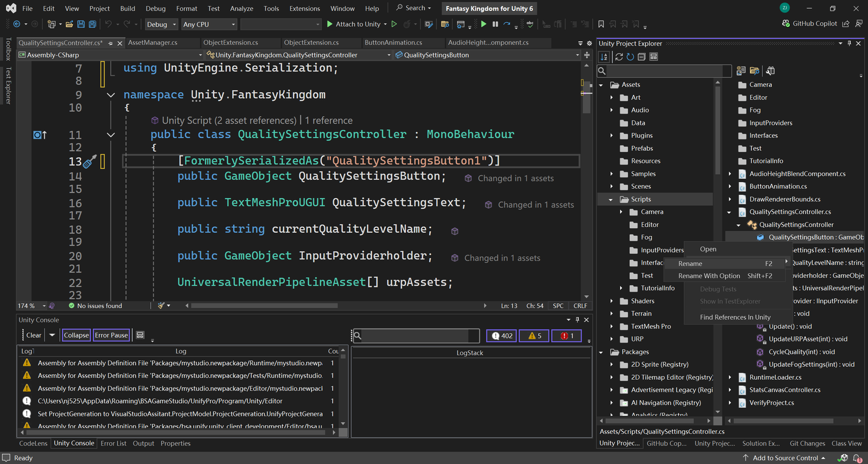The height and width of the screenshot is (464, 868).
Task: Open the Debug configuration dropdown
Action: (x=161, y=24)
